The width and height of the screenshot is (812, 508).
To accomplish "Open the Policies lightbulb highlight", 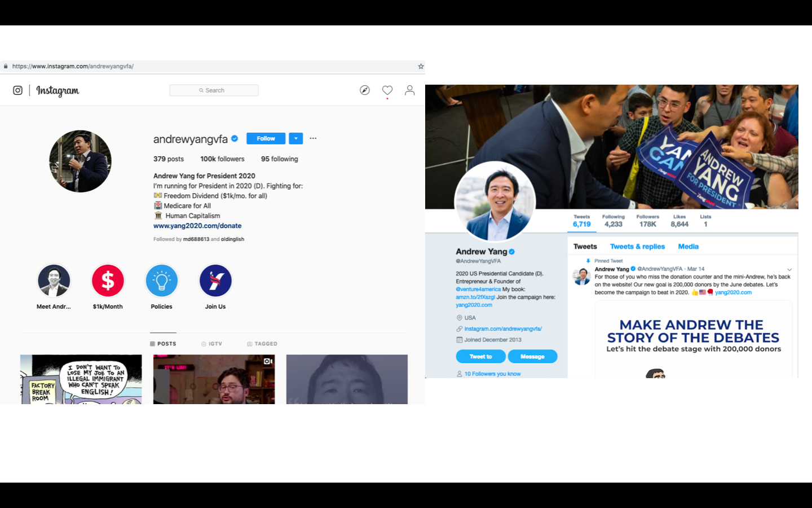I will click(162, 281).
